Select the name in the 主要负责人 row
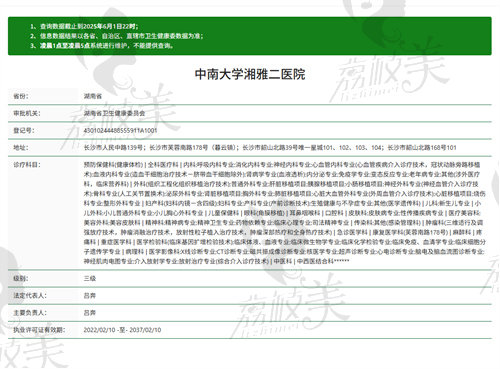Screen dimensions: 500x369 [90, 313]
